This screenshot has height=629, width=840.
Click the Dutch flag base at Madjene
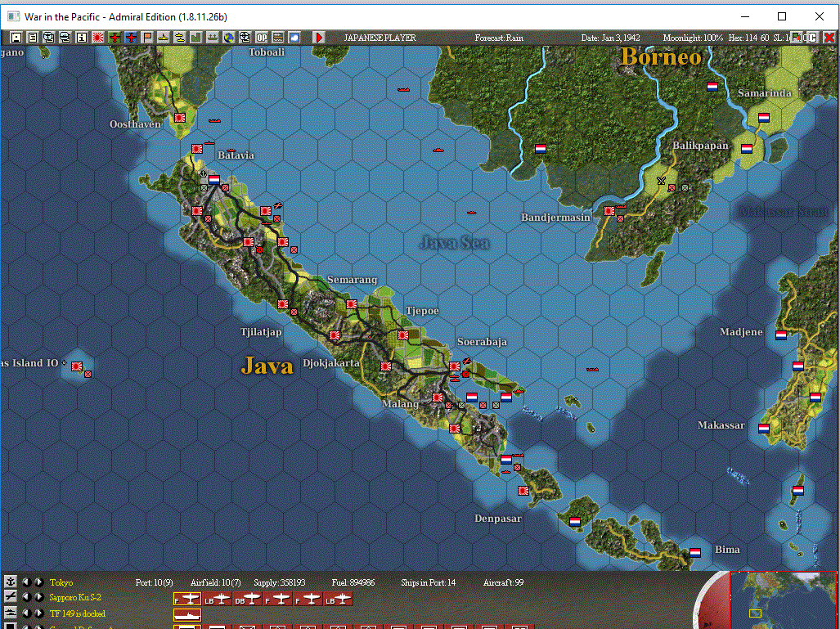(781, 335)
